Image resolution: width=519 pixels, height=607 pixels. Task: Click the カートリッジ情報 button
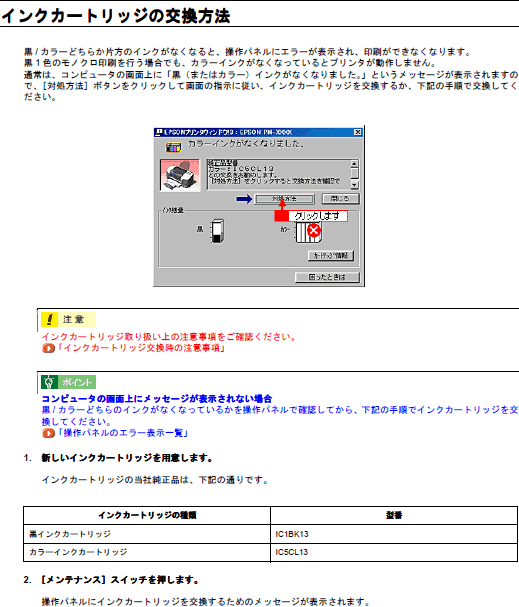[331, 256]
